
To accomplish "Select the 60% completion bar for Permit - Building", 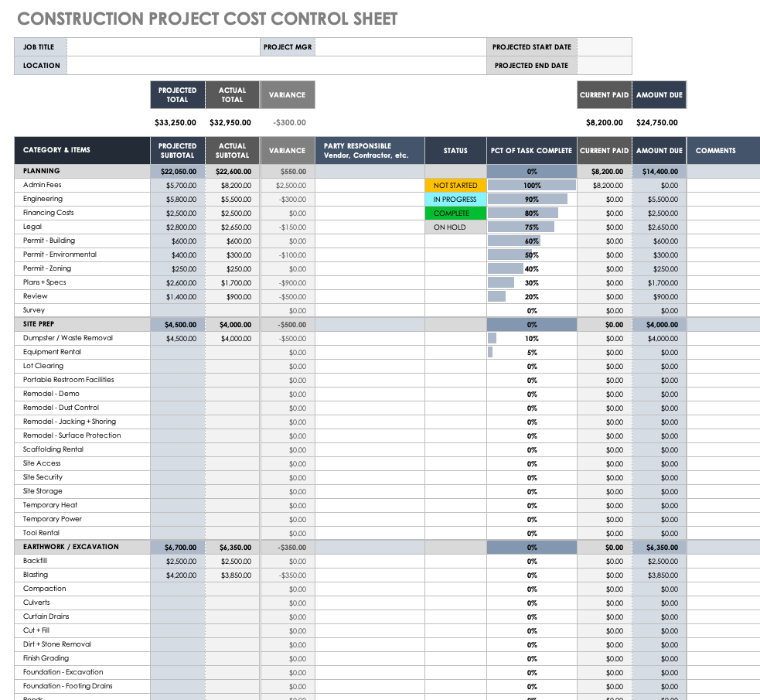I will pyautogui.click(x=532, y=241).
